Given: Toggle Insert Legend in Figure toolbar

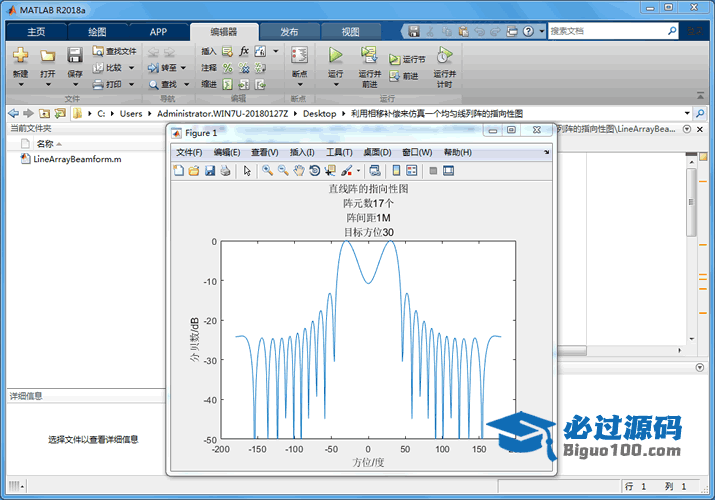Looking at the screenshot, I should (411, 171).
